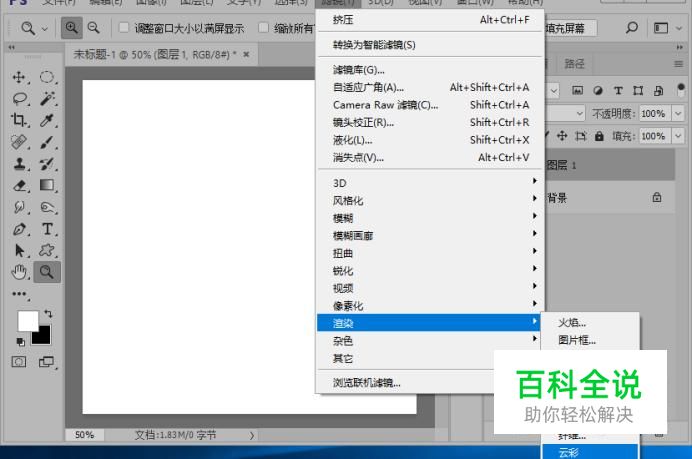
Task: Select the Healing Brush tool
Action: pyautogui.click(x=19, y=142)
